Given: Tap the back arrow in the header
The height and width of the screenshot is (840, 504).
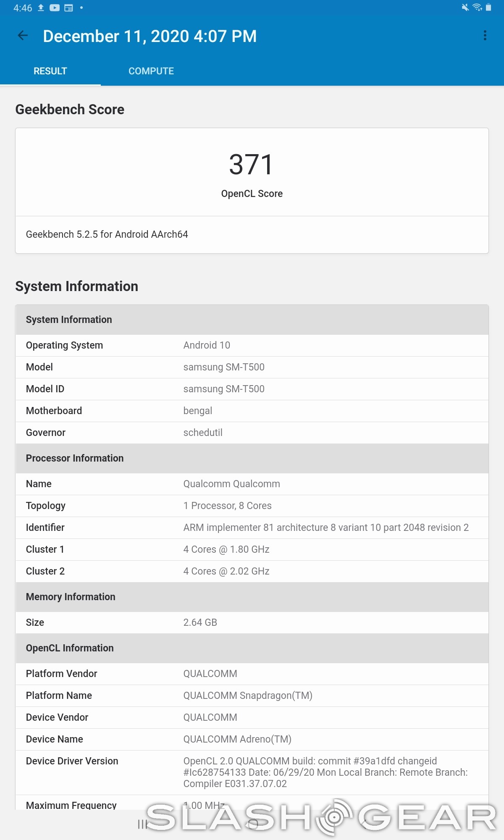Looking at the screenshot, I should (x=23, y=36).
